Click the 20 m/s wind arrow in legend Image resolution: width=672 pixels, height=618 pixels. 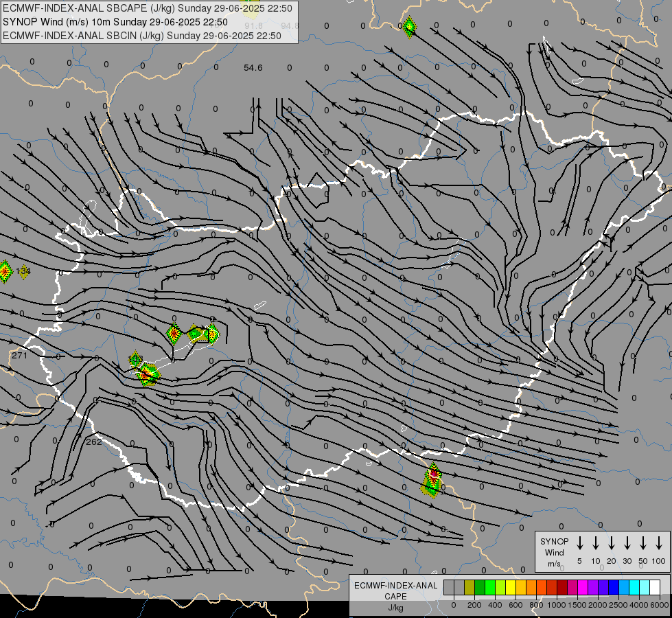612,543
